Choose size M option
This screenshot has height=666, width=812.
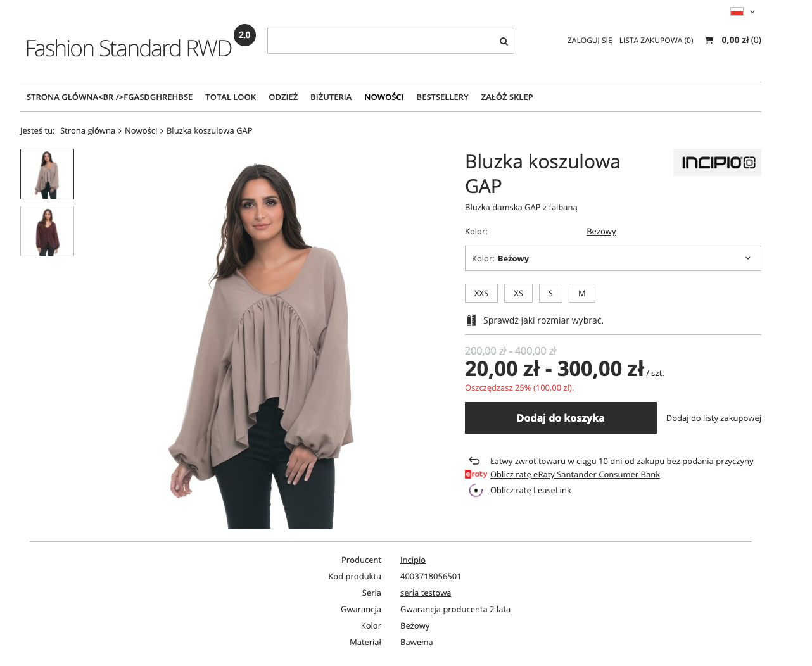[x=582, y=293]
